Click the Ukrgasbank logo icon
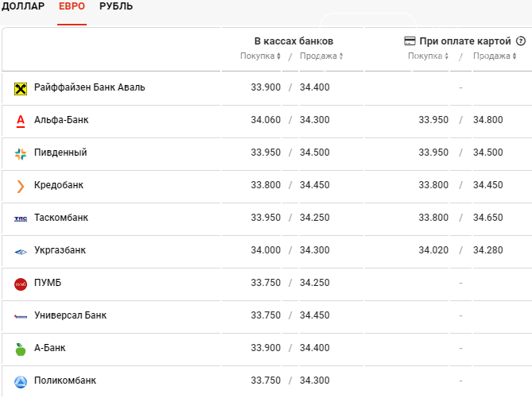Viewport: 532px width, 398px height. click(21, 252)
